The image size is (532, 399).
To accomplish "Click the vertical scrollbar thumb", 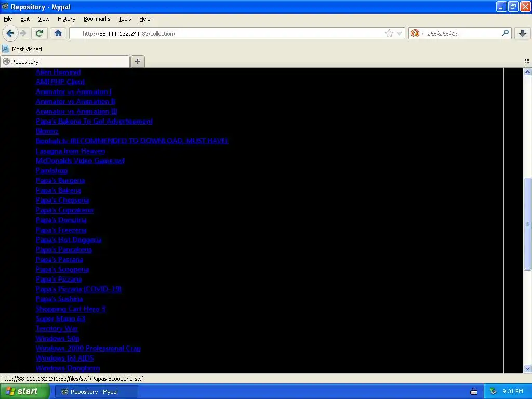I will pos(527,223).
